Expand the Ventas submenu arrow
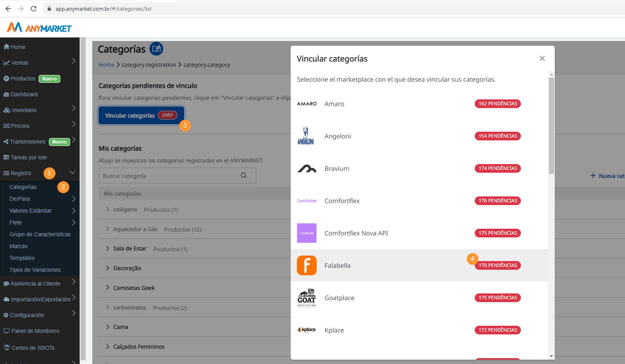Screen dimensions: 625x364 (74, 61)
